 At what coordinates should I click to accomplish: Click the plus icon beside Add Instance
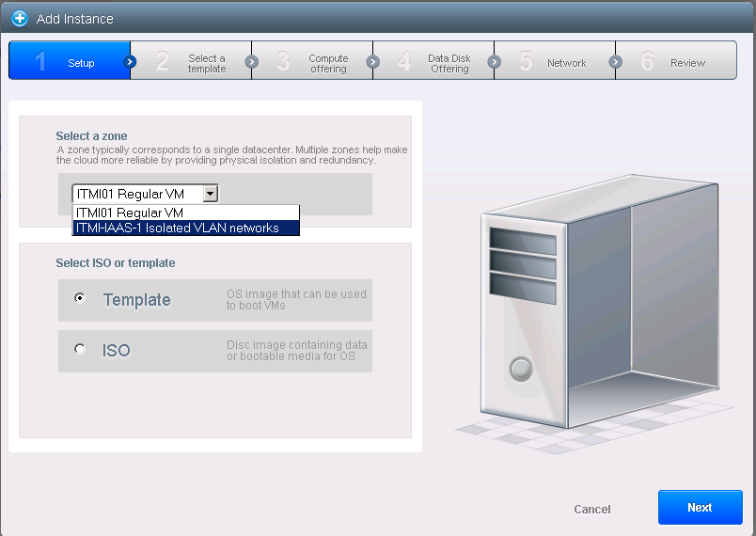click(19, 19)
